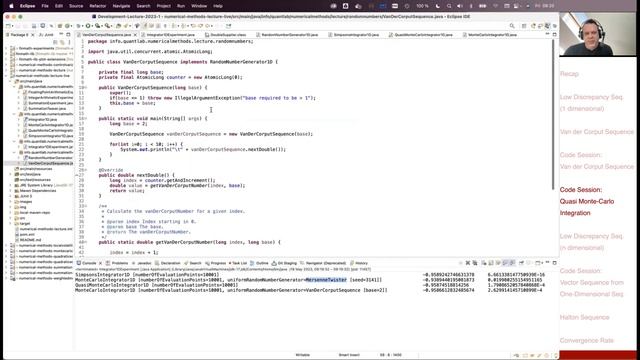Open the Progress view tab
The image size is (640, 360).
click(216, 263)
